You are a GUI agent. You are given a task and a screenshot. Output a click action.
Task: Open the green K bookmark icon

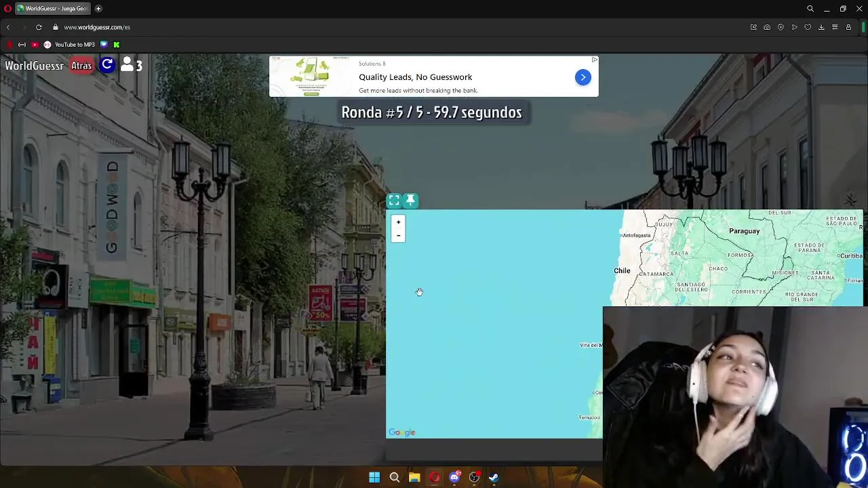coord(117,45)
